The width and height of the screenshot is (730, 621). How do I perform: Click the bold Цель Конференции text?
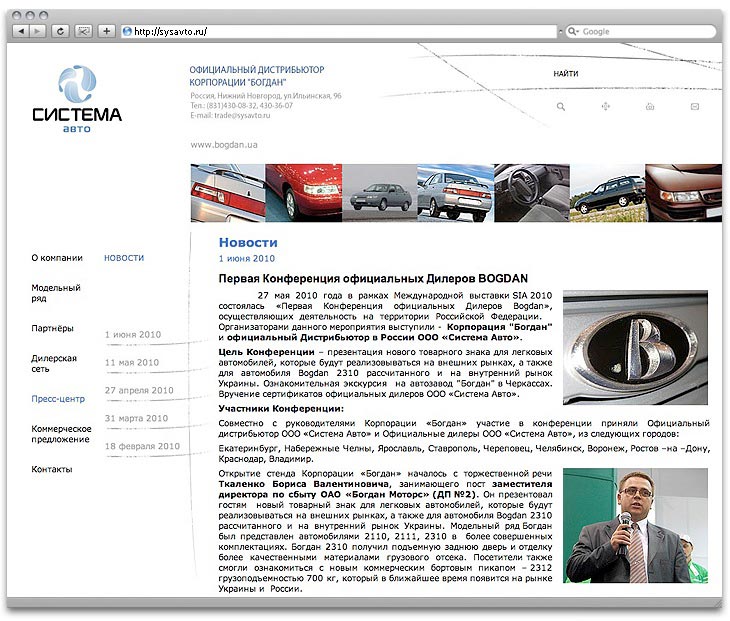pyautogui.click(x=267, y=352)
